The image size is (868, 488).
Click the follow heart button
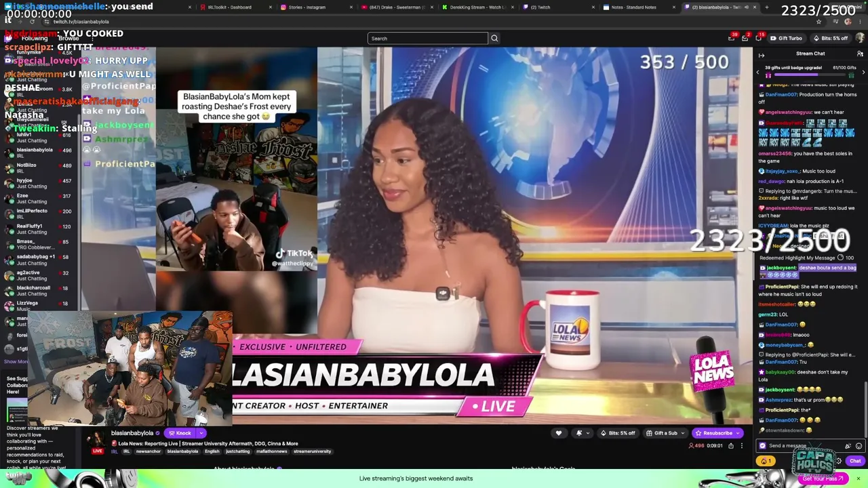point(559,433)
